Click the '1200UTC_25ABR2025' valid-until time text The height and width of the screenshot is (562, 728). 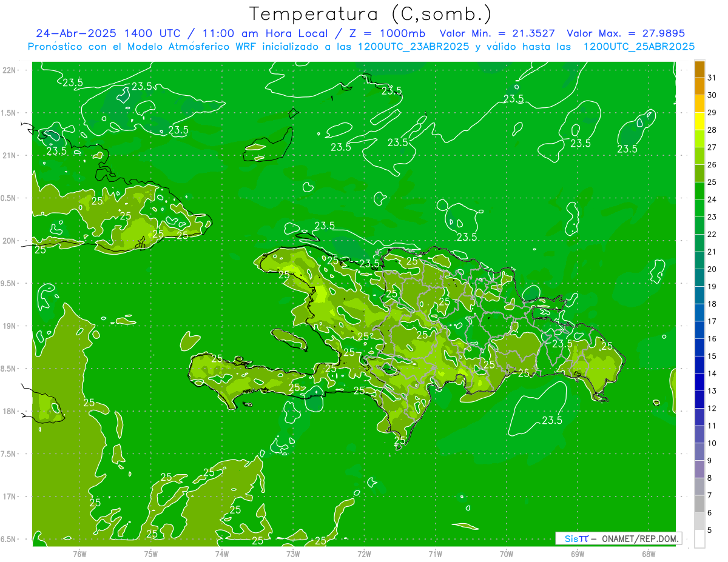(638, 47)
